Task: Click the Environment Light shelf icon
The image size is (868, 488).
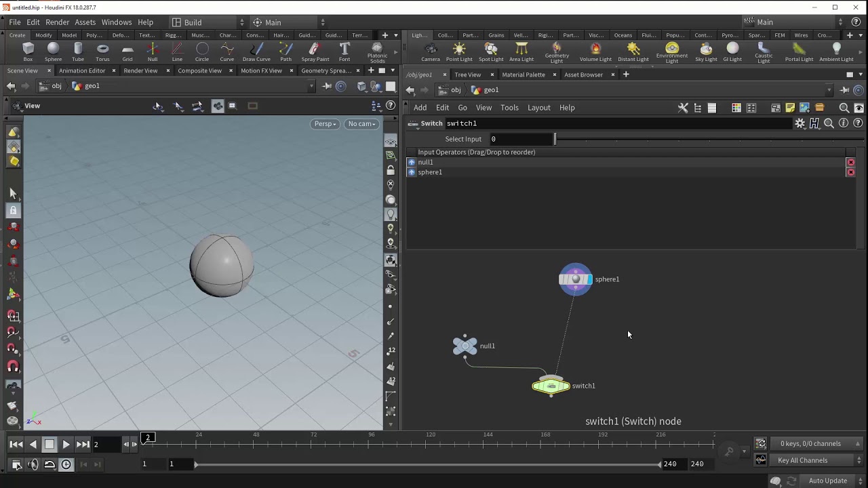Action: tap(671, 51)
